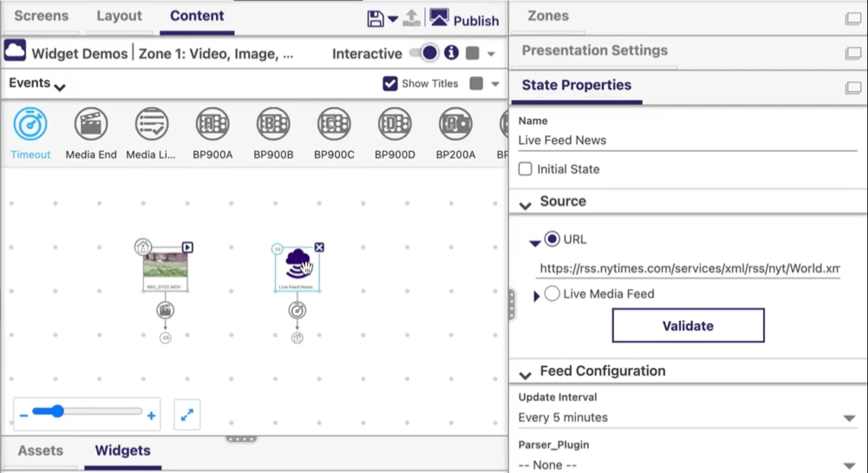This screenshot has width=868, height=473.
Task: Remove Live Feed News state with X
Action: (319, 247)
